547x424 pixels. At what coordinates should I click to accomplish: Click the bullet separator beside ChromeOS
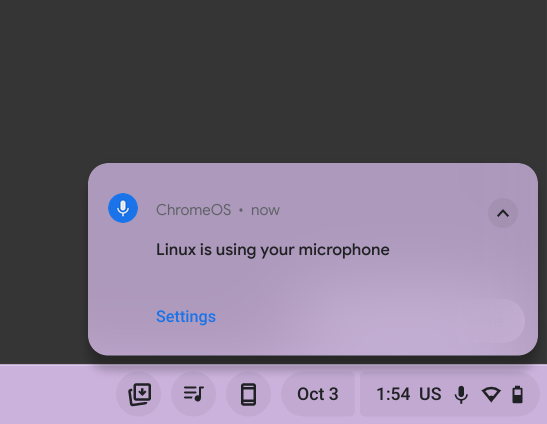[241, 210]
